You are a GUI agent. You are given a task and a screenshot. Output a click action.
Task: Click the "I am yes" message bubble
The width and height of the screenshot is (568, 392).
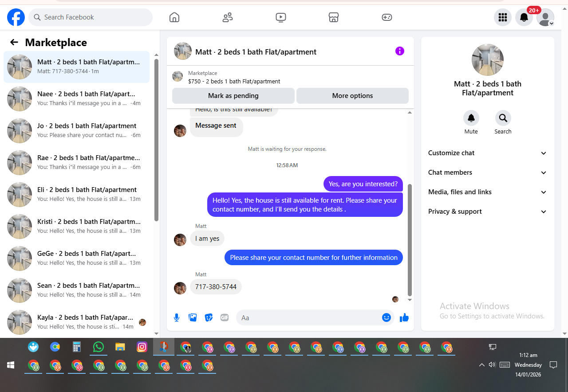click(x=207, y=239)
